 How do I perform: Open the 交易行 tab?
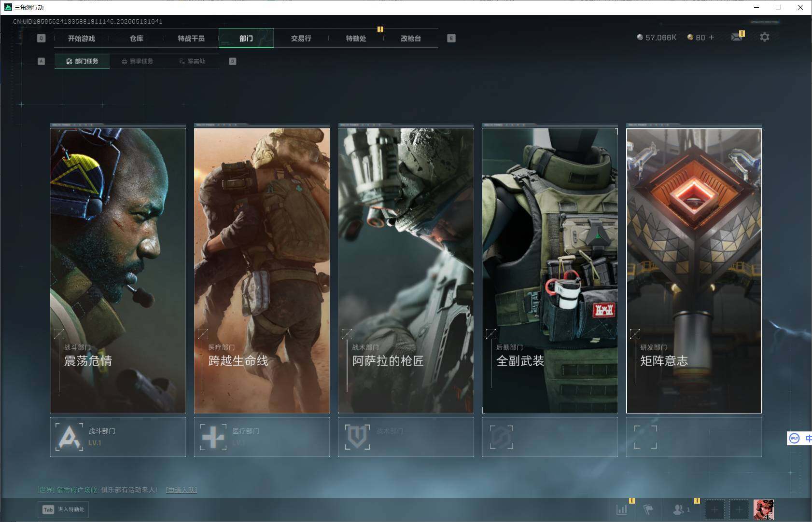tap(301, 38)
